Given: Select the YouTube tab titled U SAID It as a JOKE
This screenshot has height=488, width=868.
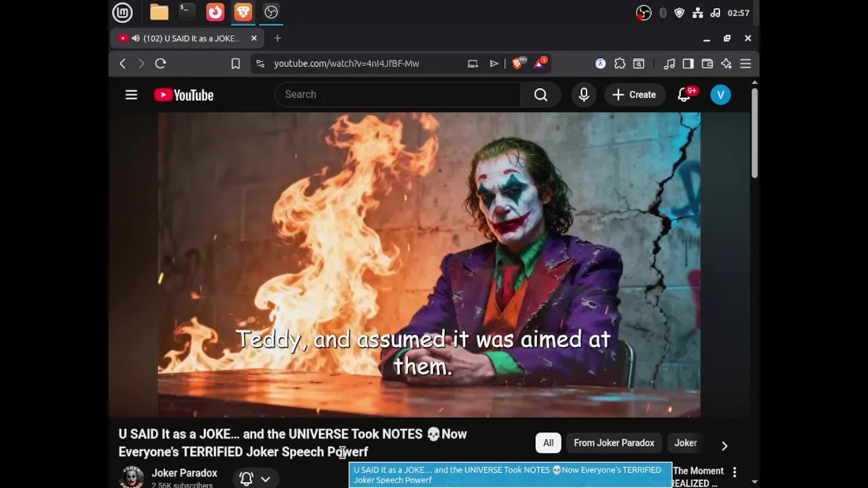Looking at the screenshot, I should [x=187, y=39].
